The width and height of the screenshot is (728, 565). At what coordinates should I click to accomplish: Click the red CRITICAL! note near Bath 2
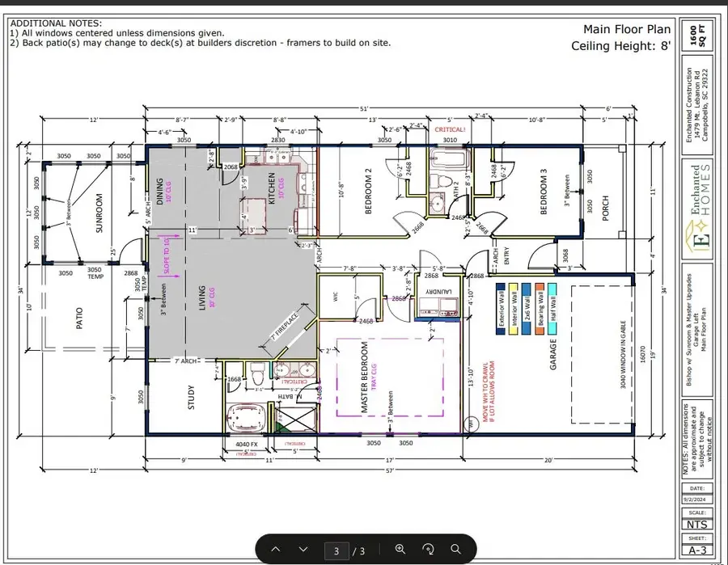point(451,130)
